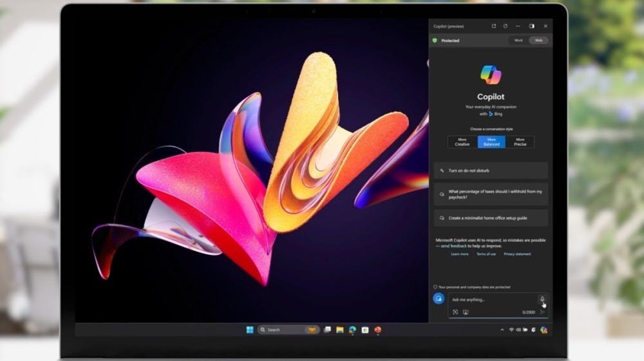Switch to the Work toggle
Image resolution: width=644 pixels, height=361 pixels.
pyautogui.click(x=518, y=41)
